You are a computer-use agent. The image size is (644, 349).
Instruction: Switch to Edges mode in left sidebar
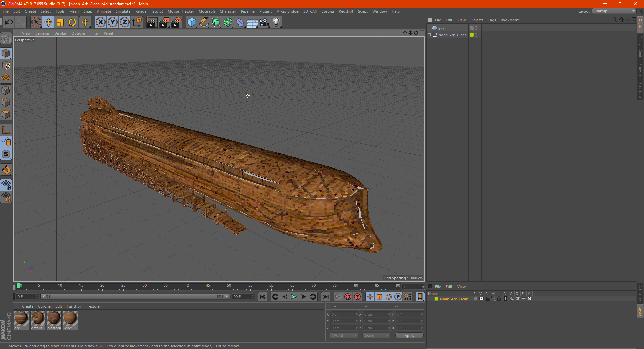click(x=6, y=102)
